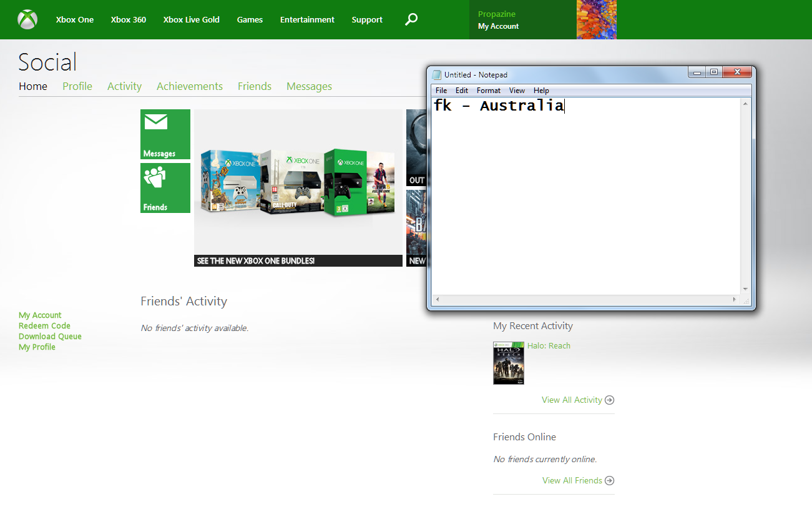
Task: Click Notepad's horizontal scrollbar right arrow
Action: [x=735, y=300]
